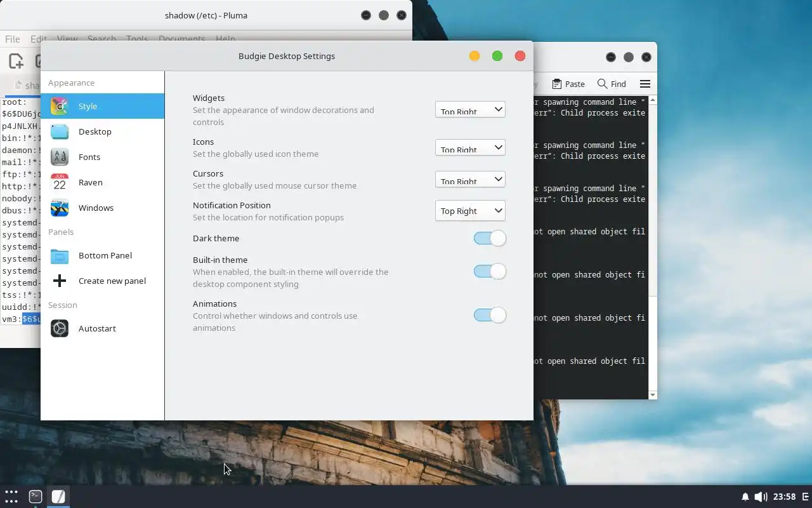
Task: Minimize Budgie Desktop Settings with yellow button
Action: [x=475, y=56]
